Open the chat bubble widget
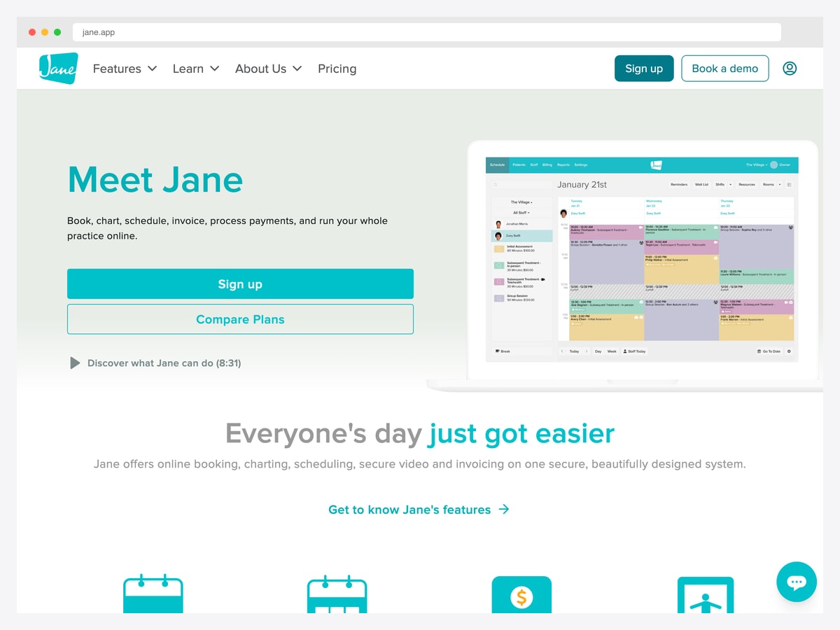Viewport: 840px width, 630px height. pyautogui.click(x=797, y=582)
